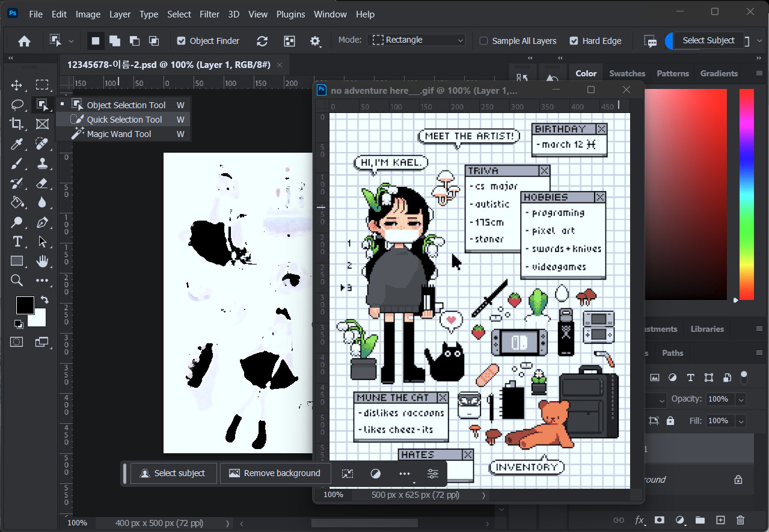Screen dimensions: 769x532
Task: Open layer style fx menu
Action: (x=640, y=520)
